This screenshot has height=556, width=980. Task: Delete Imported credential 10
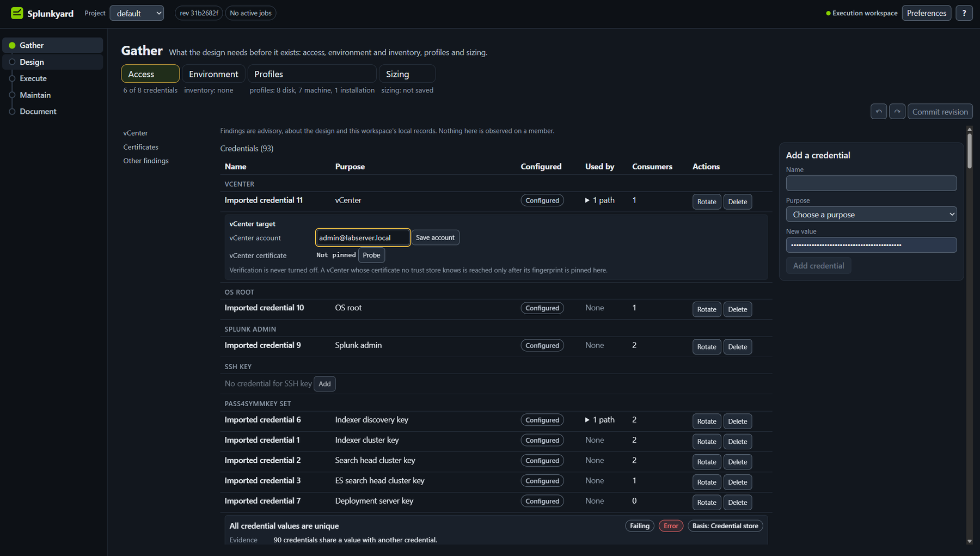[x=738, y=309]
